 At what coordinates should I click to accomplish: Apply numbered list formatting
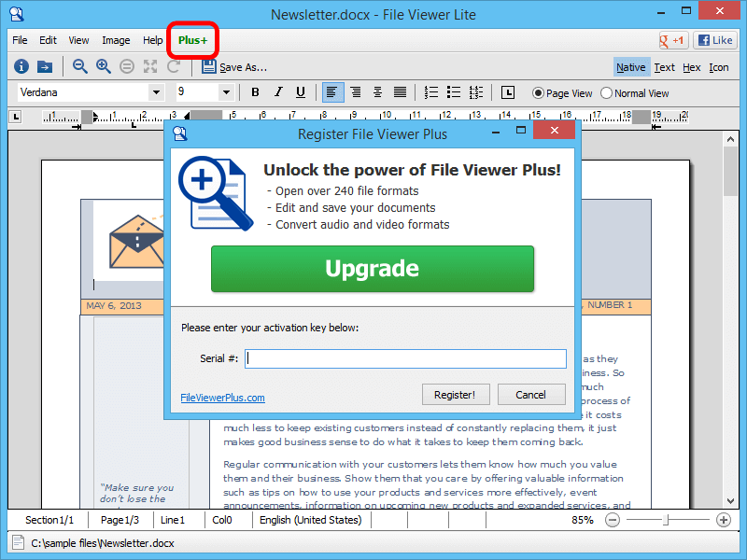pos(431,92)
